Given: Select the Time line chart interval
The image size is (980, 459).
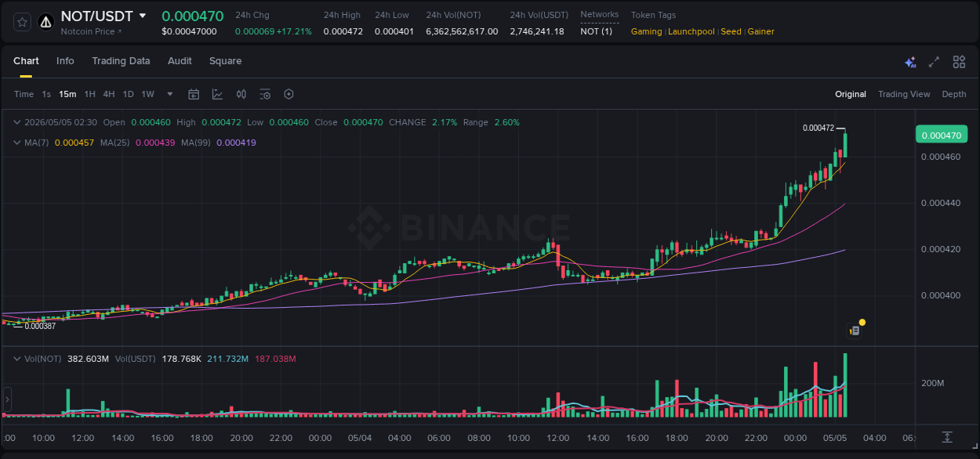Looking at the screenshot, I should [24, 94].
